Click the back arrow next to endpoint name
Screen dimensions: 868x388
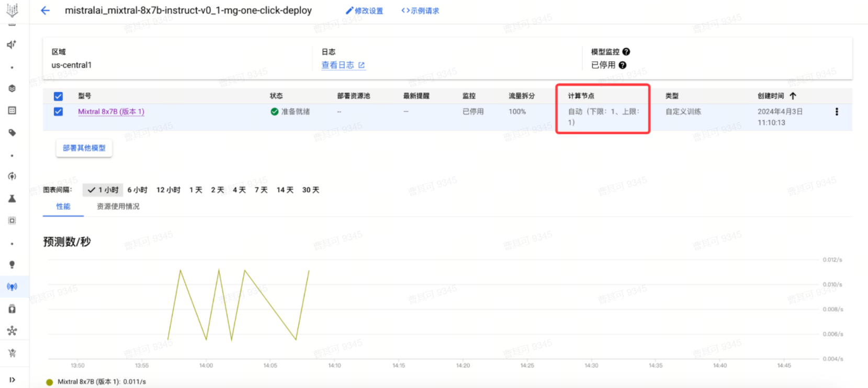(x=46, y=10)
